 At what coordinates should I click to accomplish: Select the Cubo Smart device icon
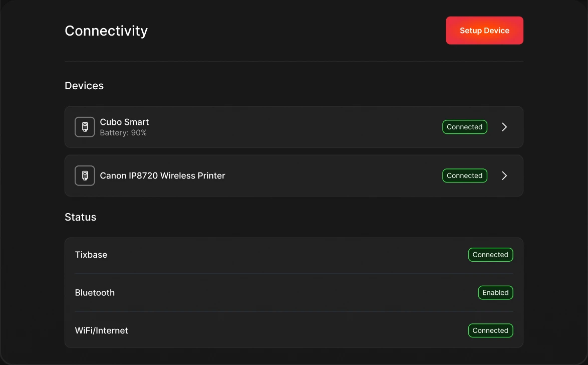pos(85,127)
